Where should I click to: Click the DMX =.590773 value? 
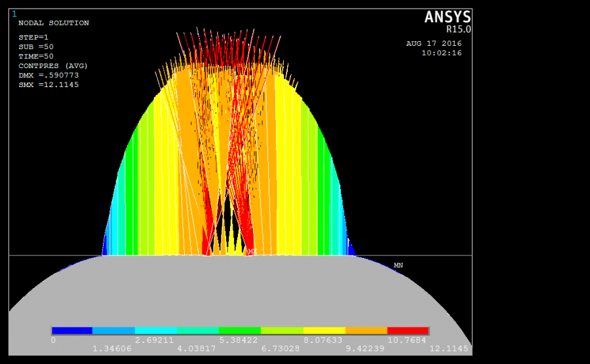click(49, 75)
